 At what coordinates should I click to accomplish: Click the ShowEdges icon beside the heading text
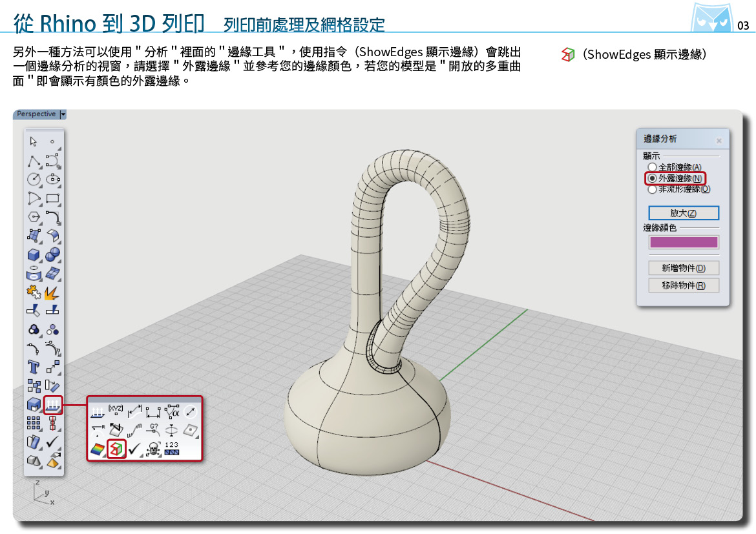tap(569, 54)
